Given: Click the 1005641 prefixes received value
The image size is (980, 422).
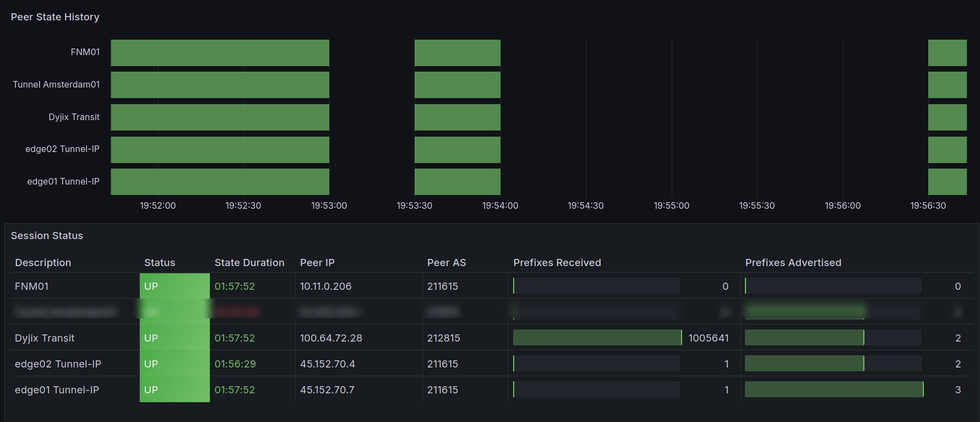Looking at the screenshot, I should tap(708, 338).
